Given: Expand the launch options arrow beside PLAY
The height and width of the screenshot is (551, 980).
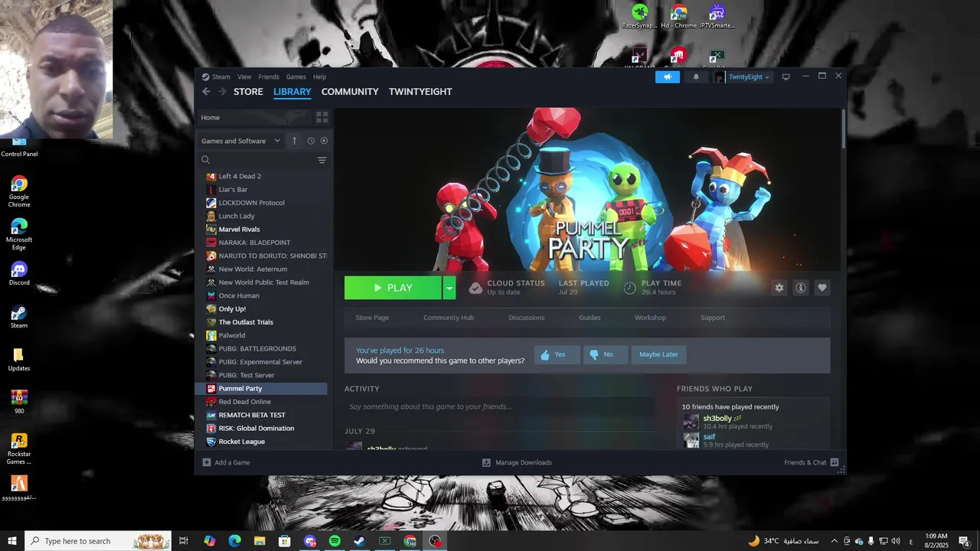Looking at the screenshot, I should [449, 288].
